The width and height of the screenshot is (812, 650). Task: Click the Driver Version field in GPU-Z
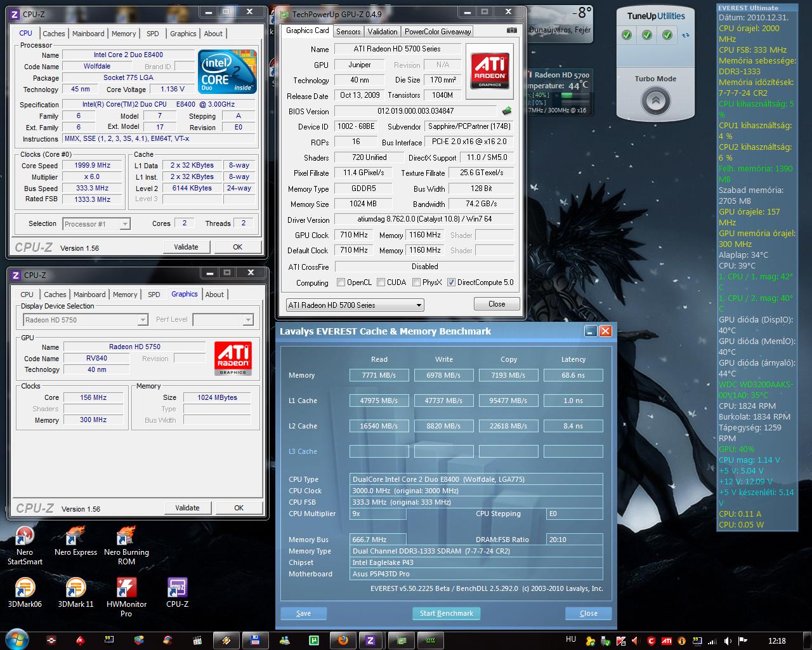(424, 219)
